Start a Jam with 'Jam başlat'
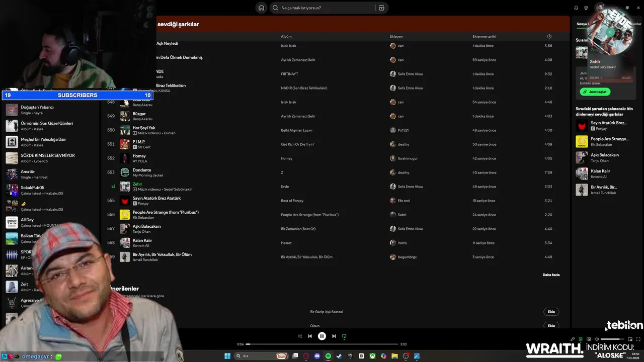The height and width of the screenshot is (362, 644). tap(595, 92)
